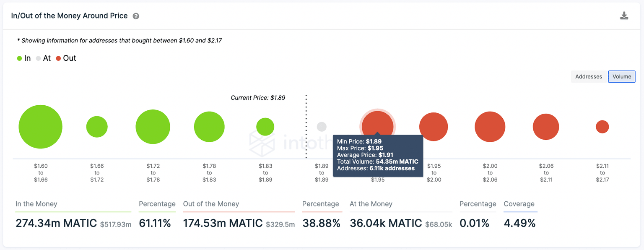This screenshot has height=250, width=644.
Task: Click the Coverage 4.49% value
Action: tap(519, 223)
